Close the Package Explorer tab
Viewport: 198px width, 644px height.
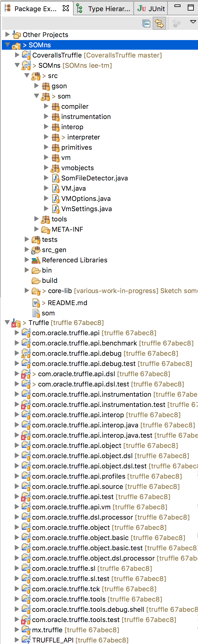(65, 8)
